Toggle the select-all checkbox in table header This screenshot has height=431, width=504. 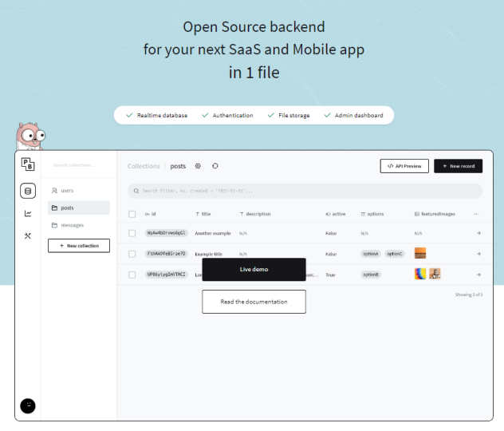point(132,214)
